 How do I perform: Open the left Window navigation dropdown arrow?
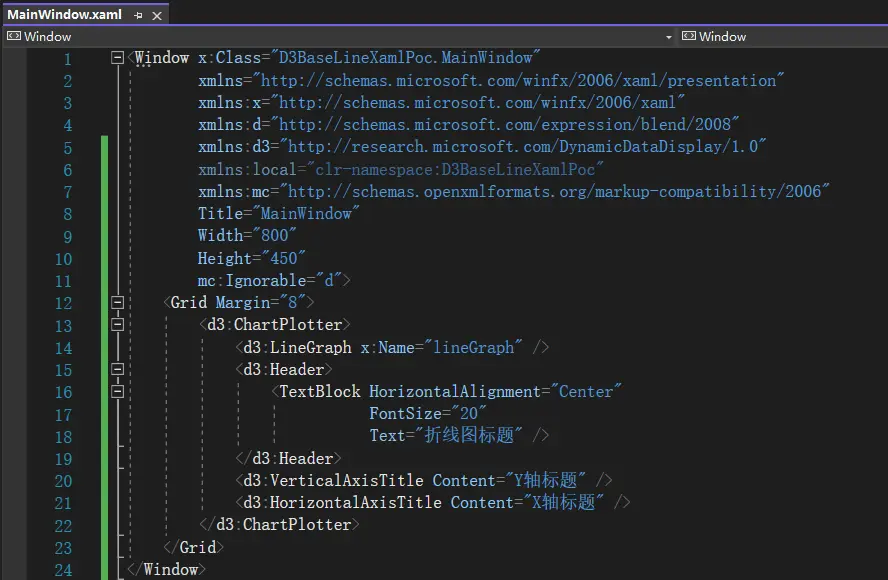point(668,37)
